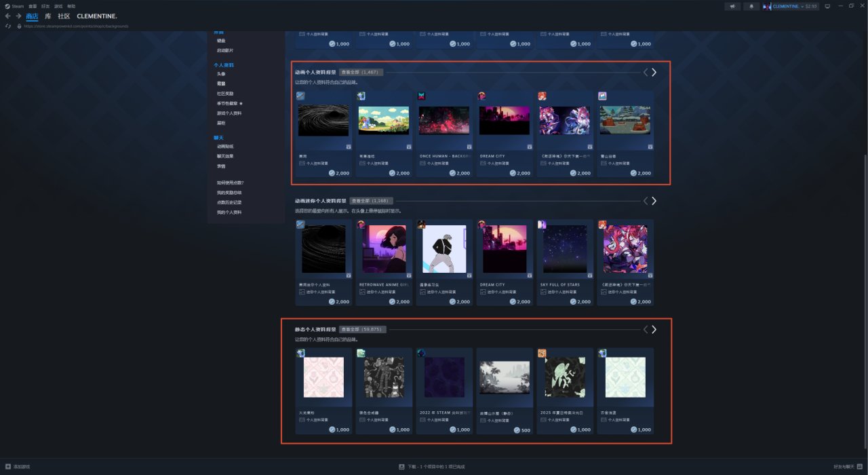
Task: Select 键盘 in the sidebar
Action: pyautogui.click(x=221, y=41)
